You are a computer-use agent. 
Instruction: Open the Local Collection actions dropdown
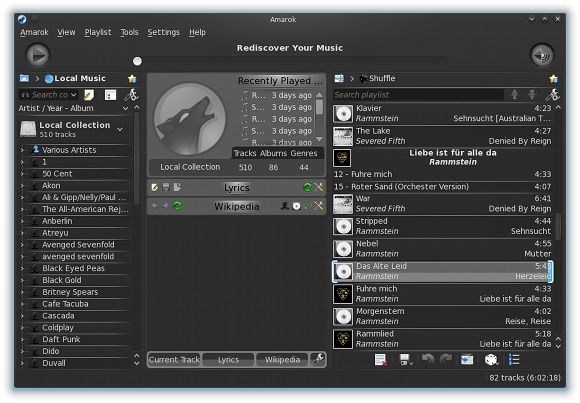pyautogui.click(x=120, y=129)
